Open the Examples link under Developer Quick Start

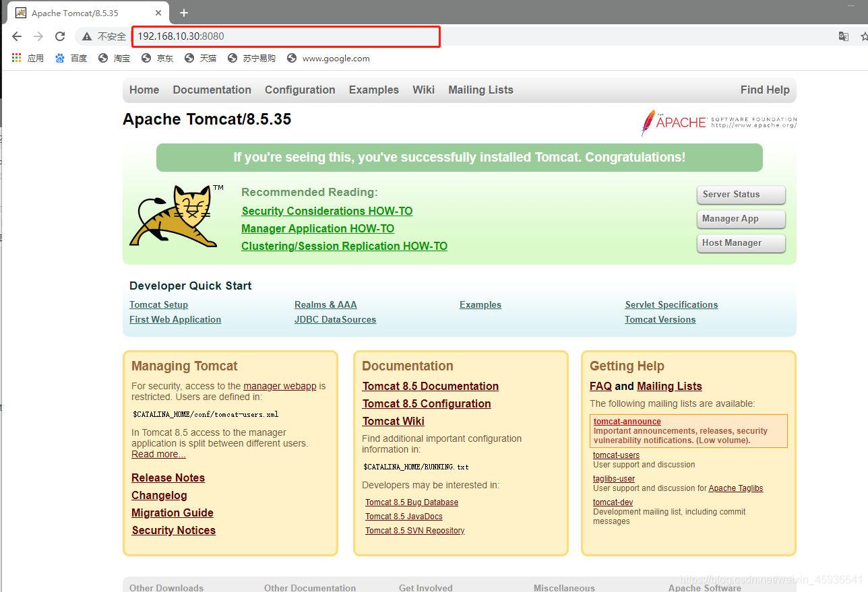point(480,304)
